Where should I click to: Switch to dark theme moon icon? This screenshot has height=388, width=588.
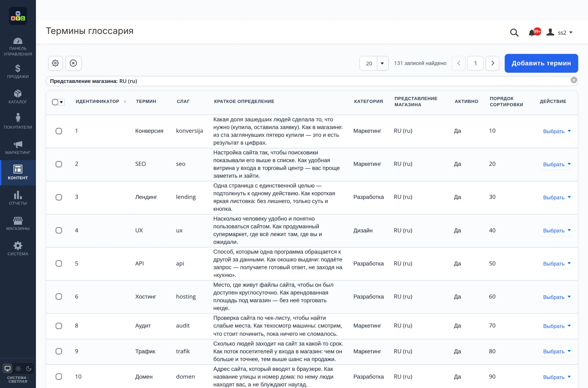pos(29,369)
